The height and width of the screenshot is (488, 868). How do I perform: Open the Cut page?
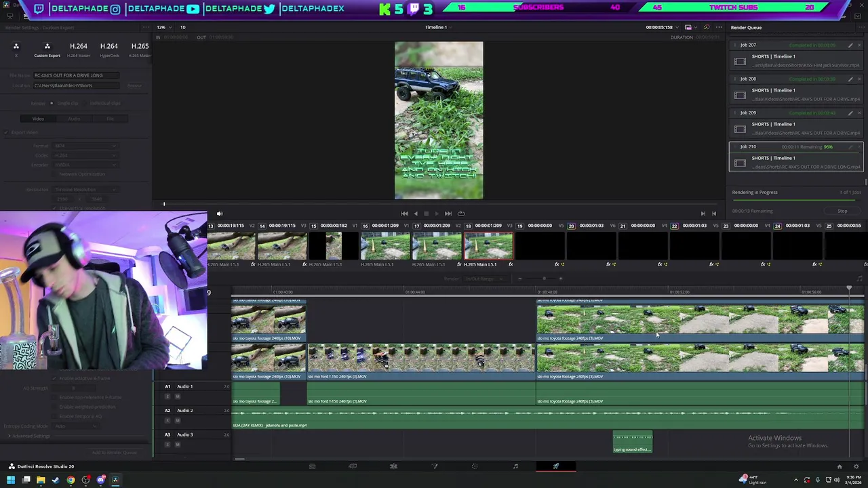[353, 466]
